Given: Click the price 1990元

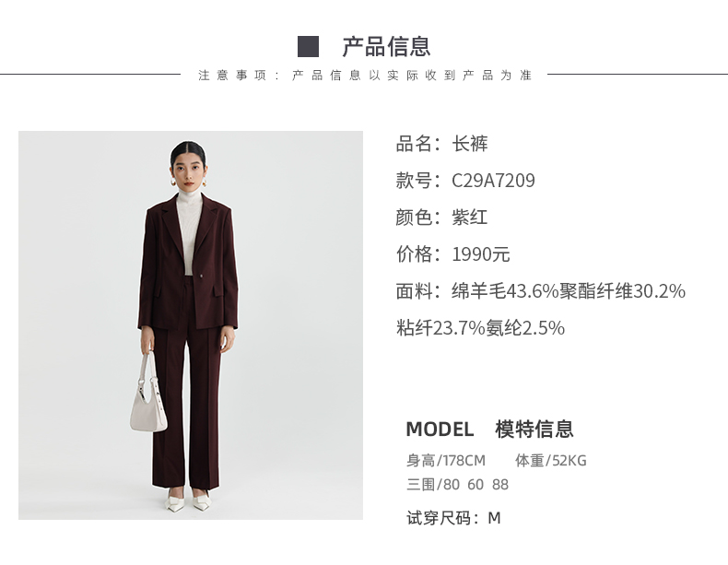Looking at the screenshot, I should pyautogui.click(x=481, y=254).
